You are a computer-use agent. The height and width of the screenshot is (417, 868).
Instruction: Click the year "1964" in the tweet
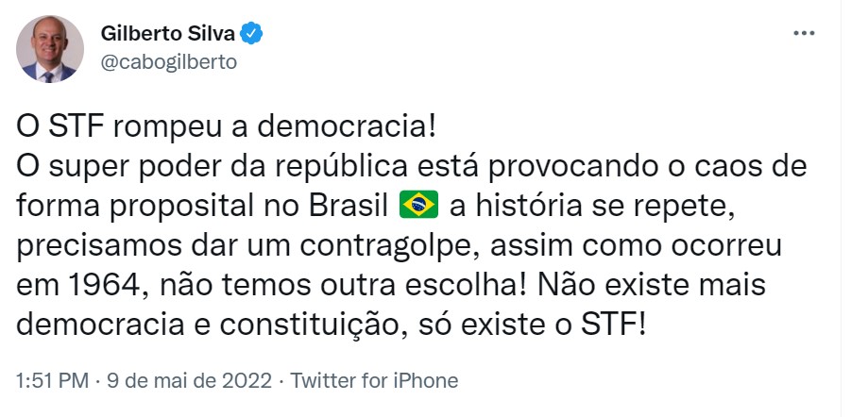click(105, 286)
